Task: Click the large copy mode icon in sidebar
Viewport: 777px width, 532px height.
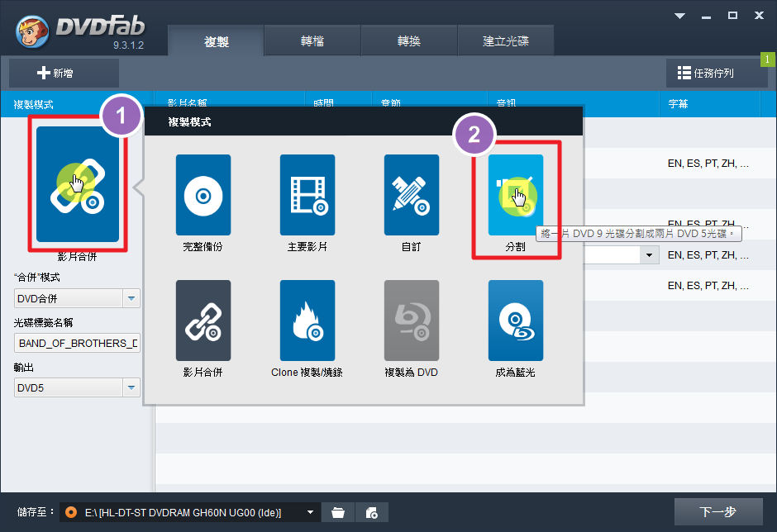Action: click(78, 183)
